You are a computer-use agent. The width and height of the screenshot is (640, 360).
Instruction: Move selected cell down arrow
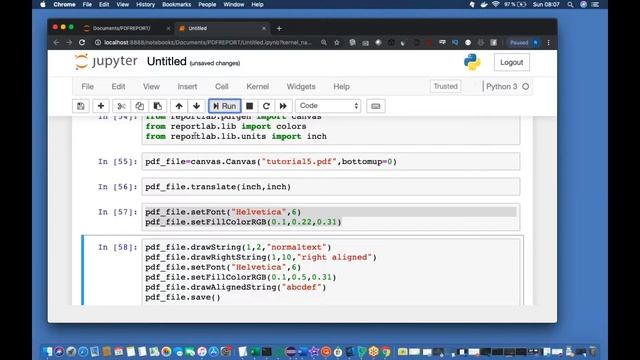[x=196, y=106]
